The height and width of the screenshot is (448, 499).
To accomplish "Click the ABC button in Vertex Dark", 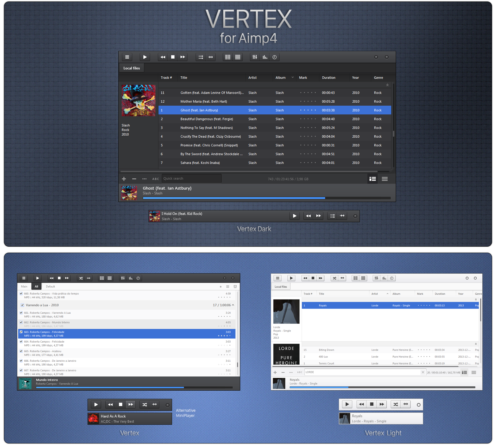I will (x=155, y=179).
